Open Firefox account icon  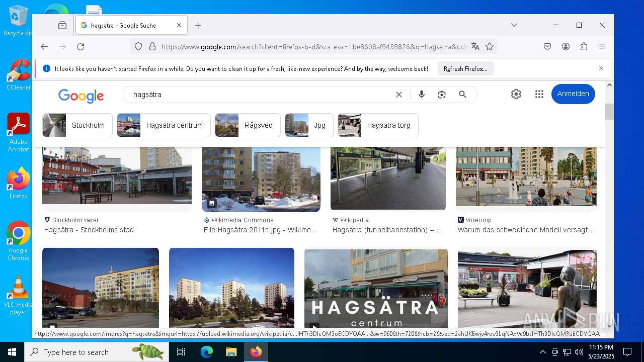566,47
